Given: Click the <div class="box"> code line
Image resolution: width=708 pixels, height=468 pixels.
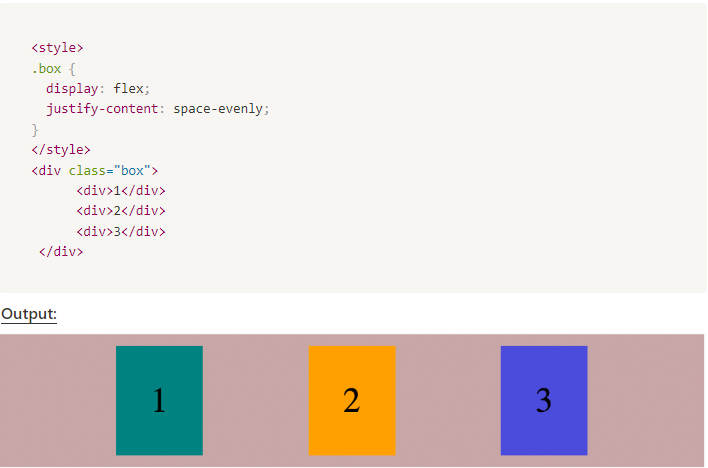Looking at the screenshot, I should coord(95,171).
